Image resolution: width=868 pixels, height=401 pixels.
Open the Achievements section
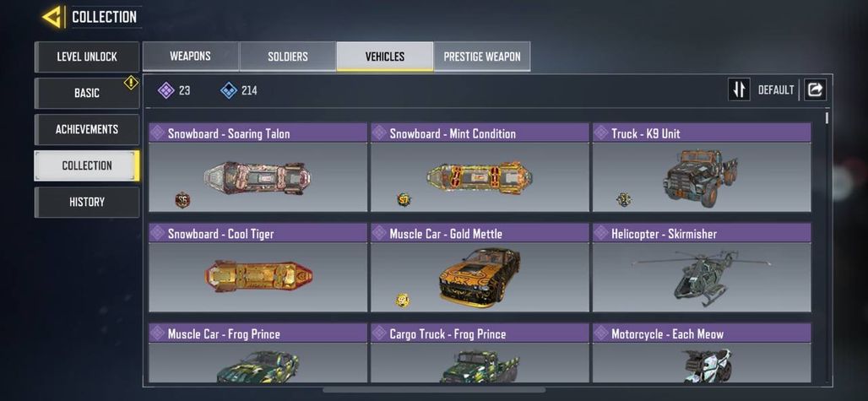(x=87, y=129)
